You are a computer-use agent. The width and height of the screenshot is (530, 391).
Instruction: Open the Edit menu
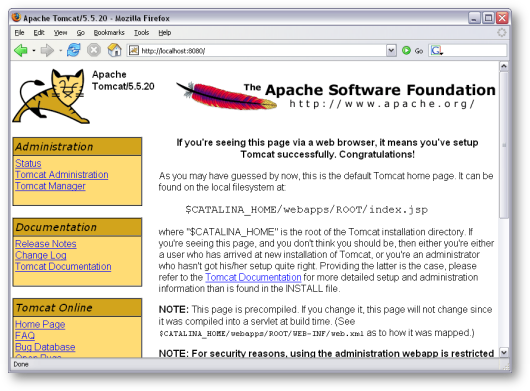[39, 32]
